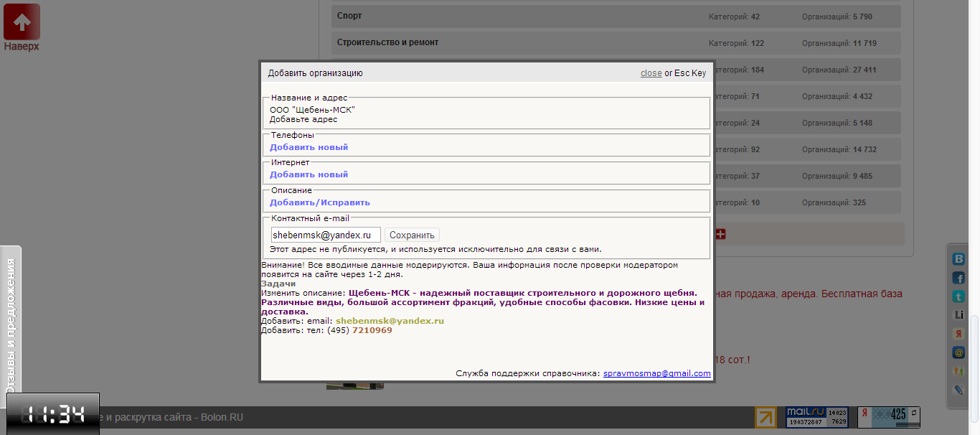This screenshot has width=980, height=435.
Task: Click Добавьте адрес in Название и адрес
Action: click(x=303, y=119)
